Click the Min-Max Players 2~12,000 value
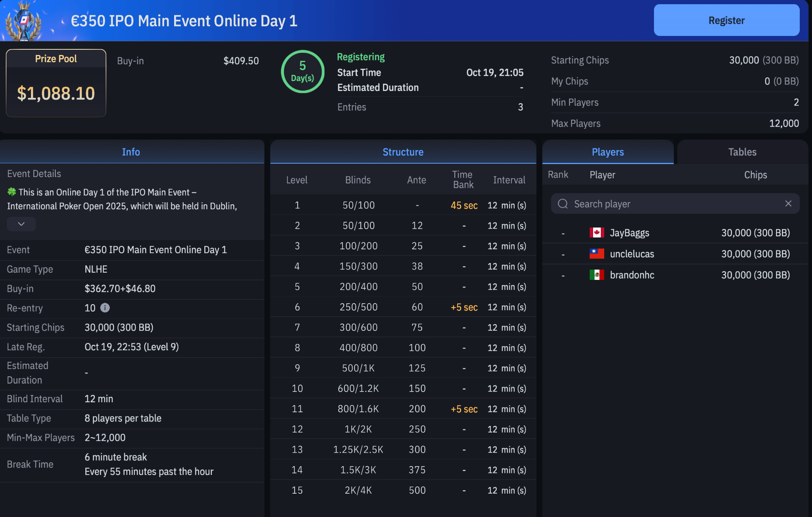The image size is (812, 517). [105, 437]
